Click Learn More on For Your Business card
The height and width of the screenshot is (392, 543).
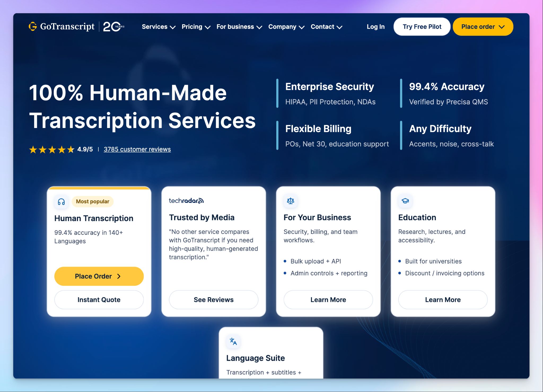pos(328,300)
